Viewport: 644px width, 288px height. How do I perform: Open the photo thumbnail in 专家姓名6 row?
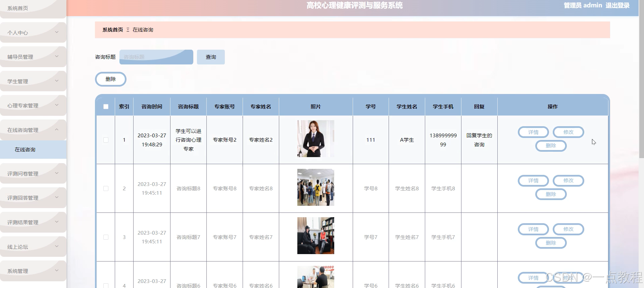pos(316,277)
